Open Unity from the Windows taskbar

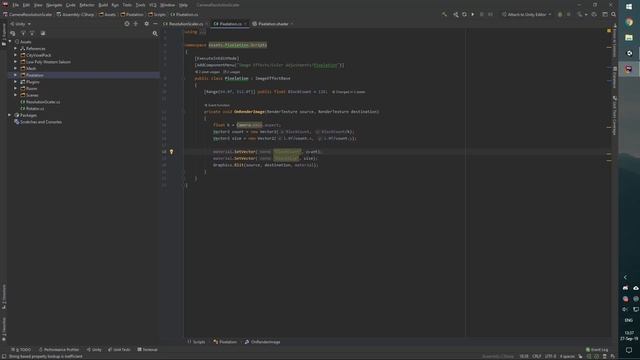629,53
